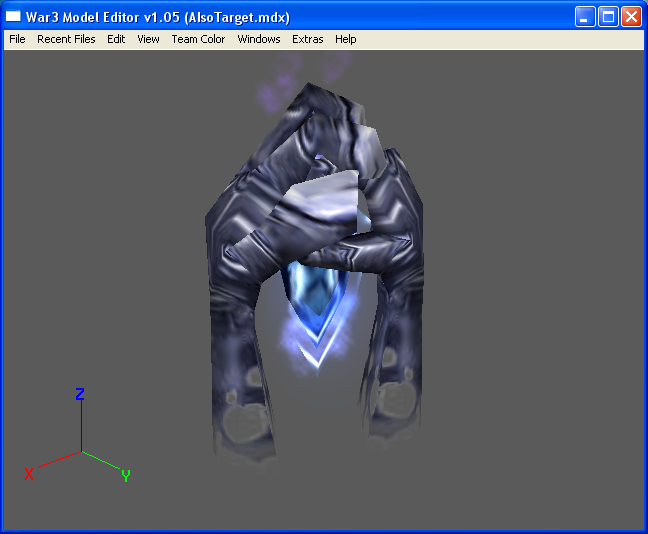Open the Help menu
The image size is (648, 534).
point(345,39)
